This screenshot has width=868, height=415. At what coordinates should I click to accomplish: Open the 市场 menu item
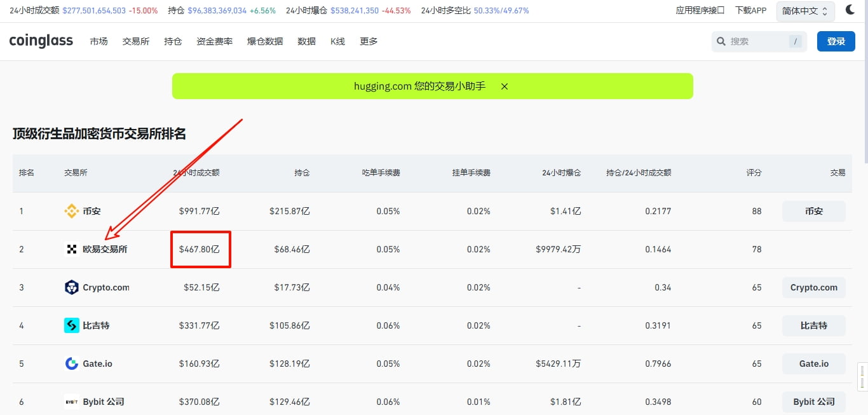[98, 41]
